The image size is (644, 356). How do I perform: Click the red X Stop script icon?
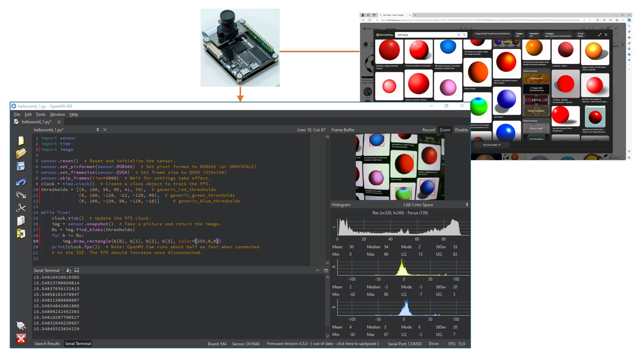point(21,338)
